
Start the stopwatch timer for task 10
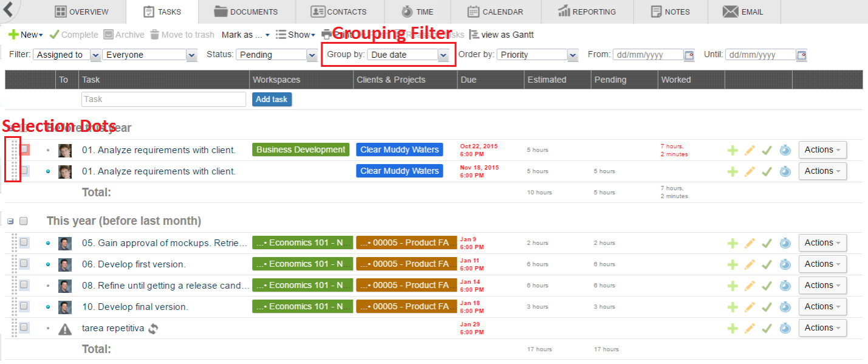[785, 307]
